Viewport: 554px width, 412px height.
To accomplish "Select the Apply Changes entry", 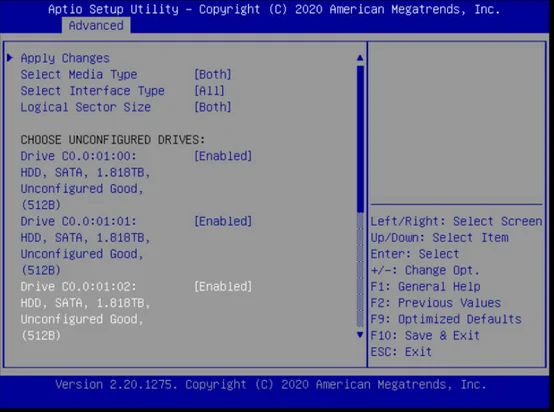I will (x=65, y=58).
